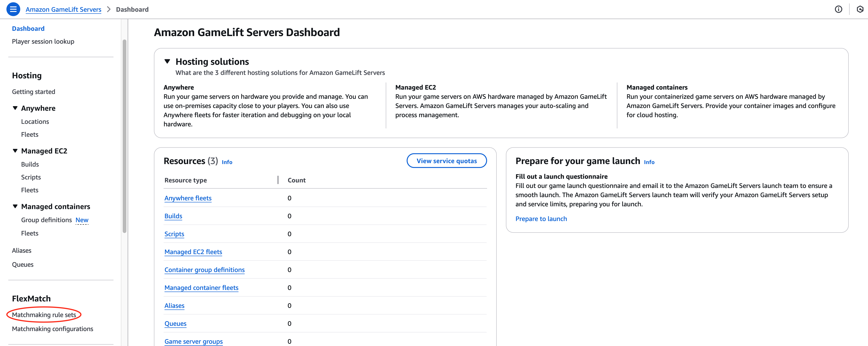Click Amazon GameLift Servers breadcrumb link
868x346 pixels.
point(63,9)
